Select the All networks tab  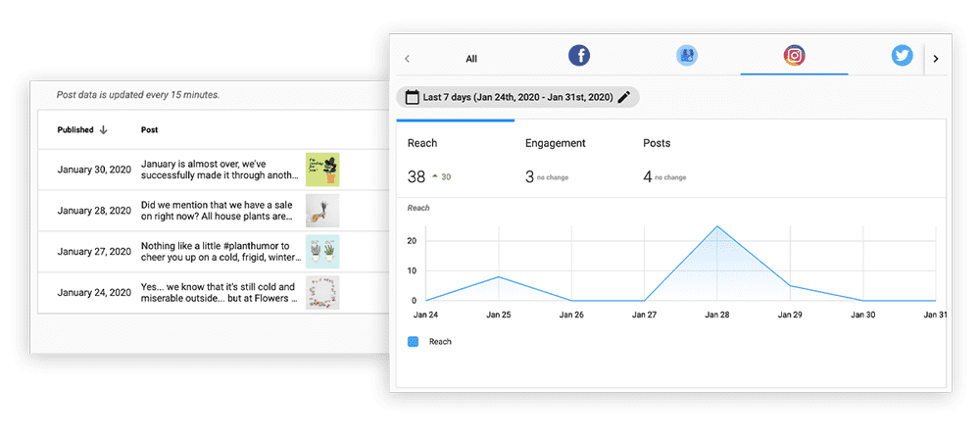click(471, 59)
